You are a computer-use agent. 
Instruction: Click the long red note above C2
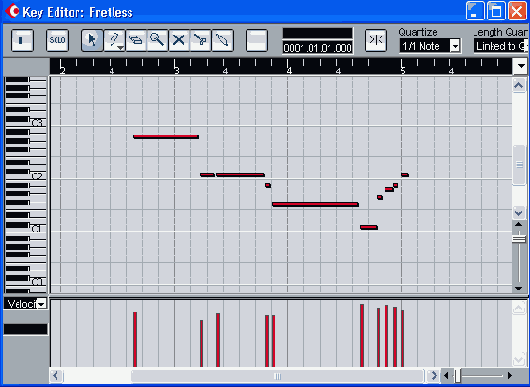tap(166, 137)
